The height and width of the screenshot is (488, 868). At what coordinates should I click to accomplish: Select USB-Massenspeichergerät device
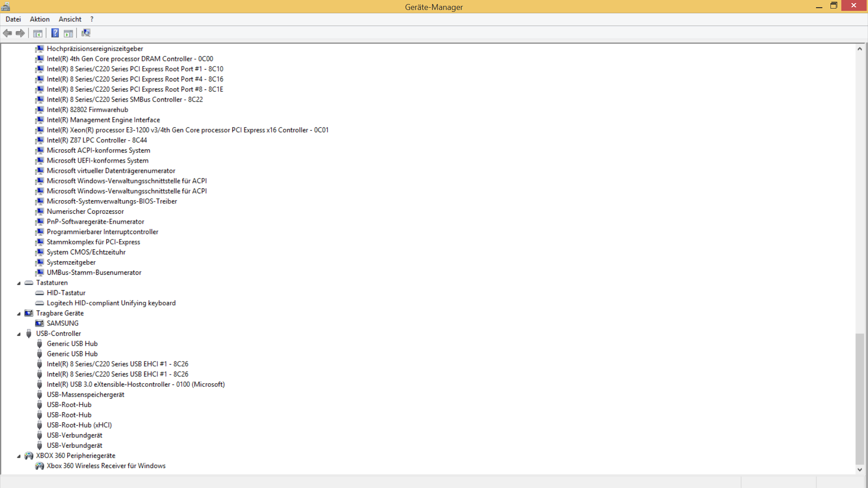click(x=85, y=394)
